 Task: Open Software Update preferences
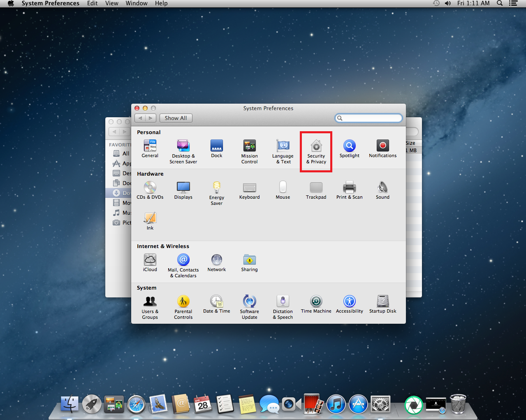pos(250,307)
